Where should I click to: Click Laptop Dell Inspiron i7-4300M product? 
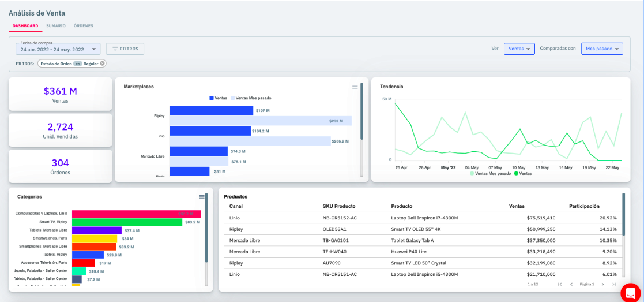(425, 218)
